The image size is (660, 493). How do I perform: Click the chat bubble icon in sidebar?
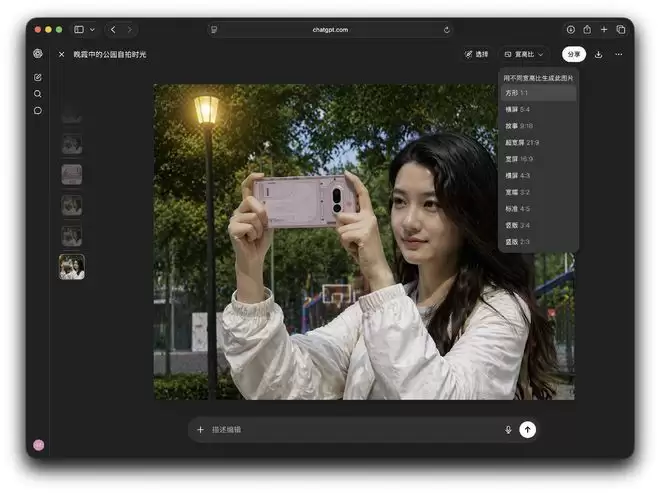click(x=38, y=110)
